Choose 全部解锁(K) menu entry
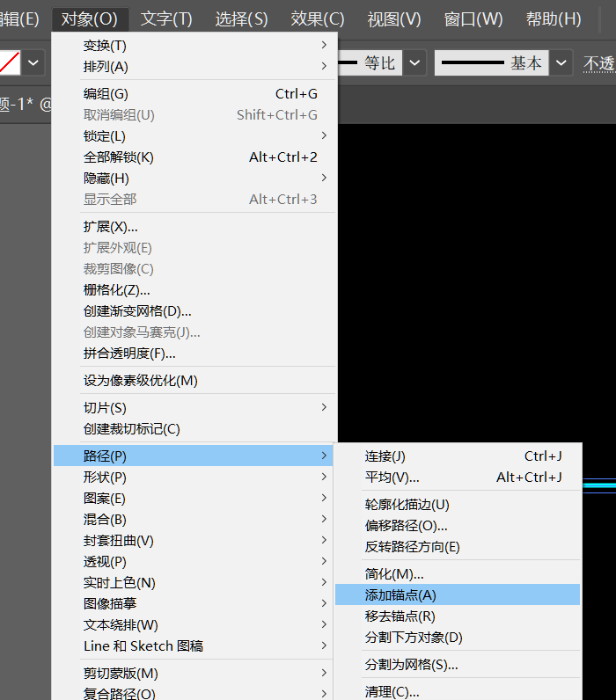The width and height of the screenshot is (616, 700). coord(194,157)
